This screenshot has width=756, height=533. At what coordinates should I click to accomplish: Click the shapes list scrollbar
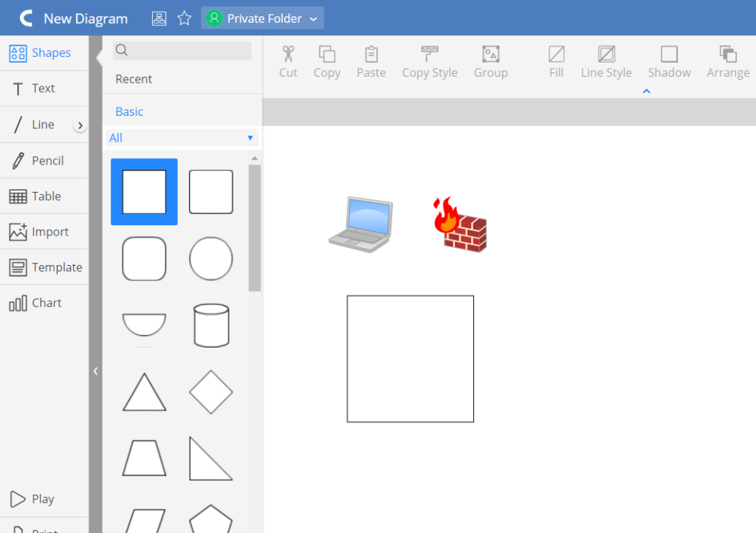point(255,228)
